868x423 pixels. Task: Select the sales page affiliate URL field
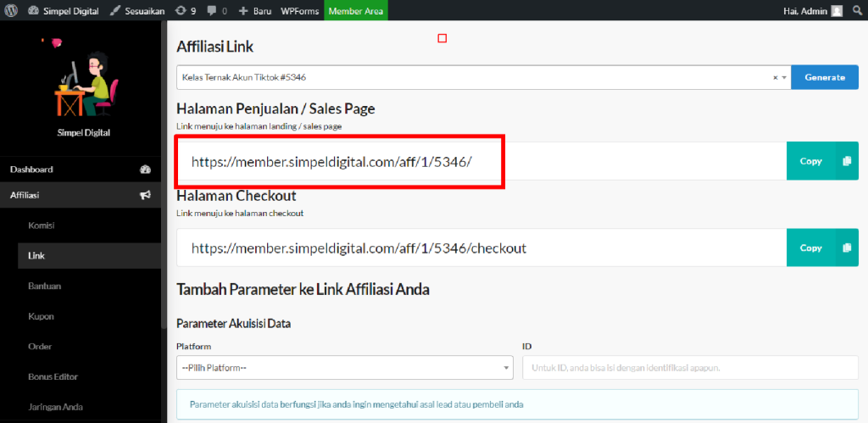(x=481, y=161)
